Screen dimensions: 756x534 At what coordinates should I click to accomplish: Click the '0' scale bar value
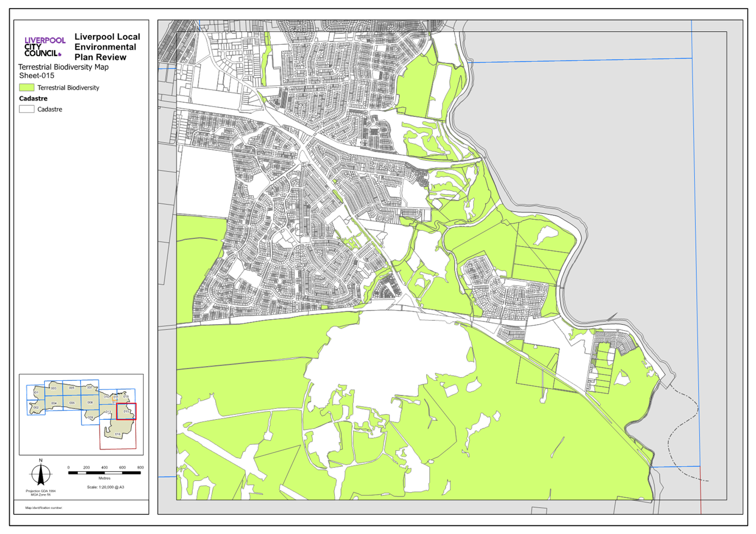point(68,468)
